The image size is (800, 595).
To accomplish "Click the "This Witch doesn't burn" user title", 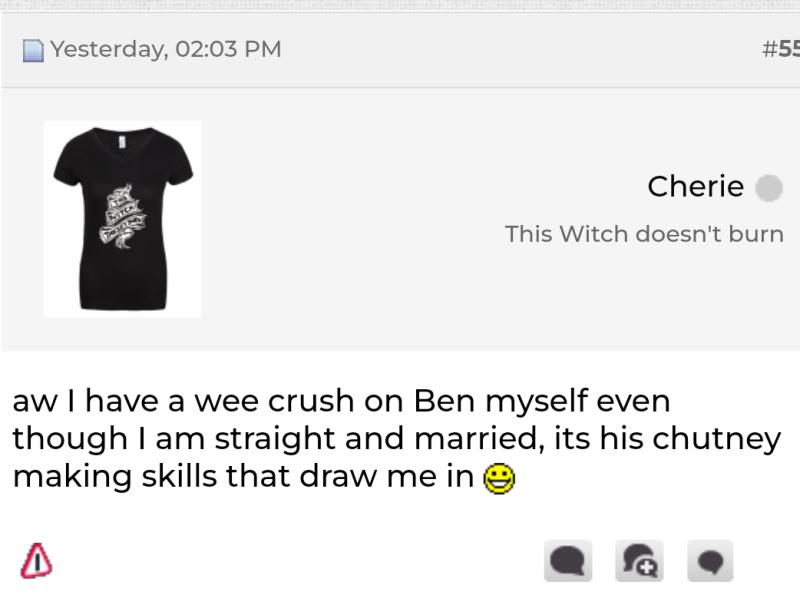I will pyautogui.click(x=643, y=234).
